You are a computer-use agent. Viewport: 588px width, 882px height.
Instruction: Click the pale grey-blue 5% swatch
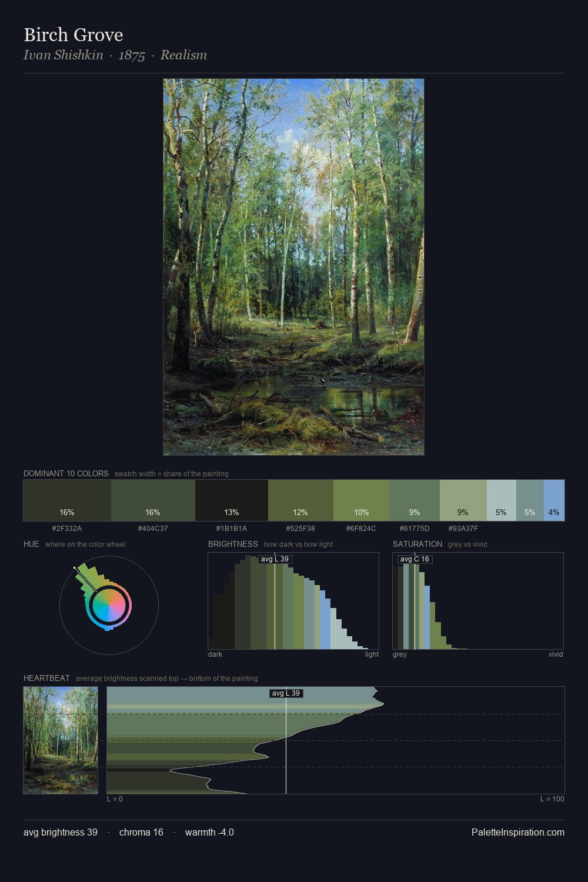pyautogui.click(x=502, y=500)
